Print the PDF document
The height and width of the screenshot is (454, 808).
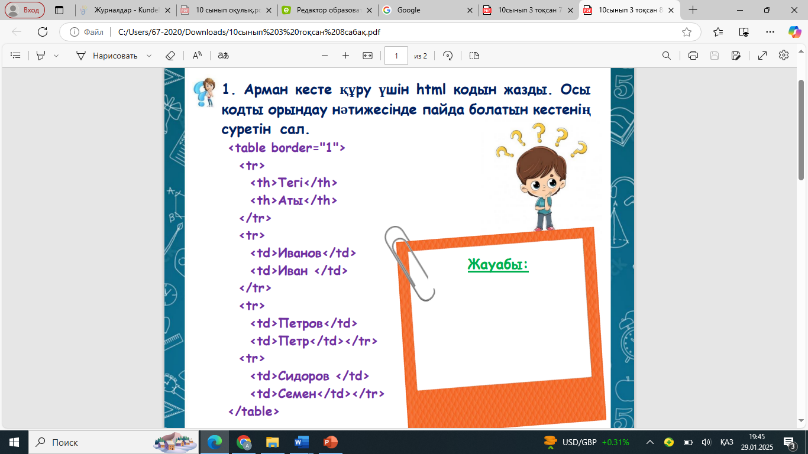coord(693,56)
